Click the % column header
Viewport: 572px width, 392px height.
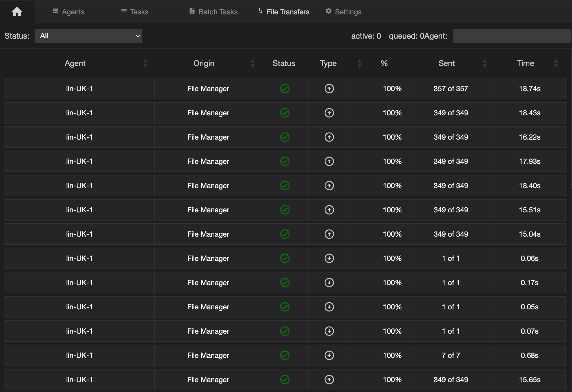tap(384, 63)
